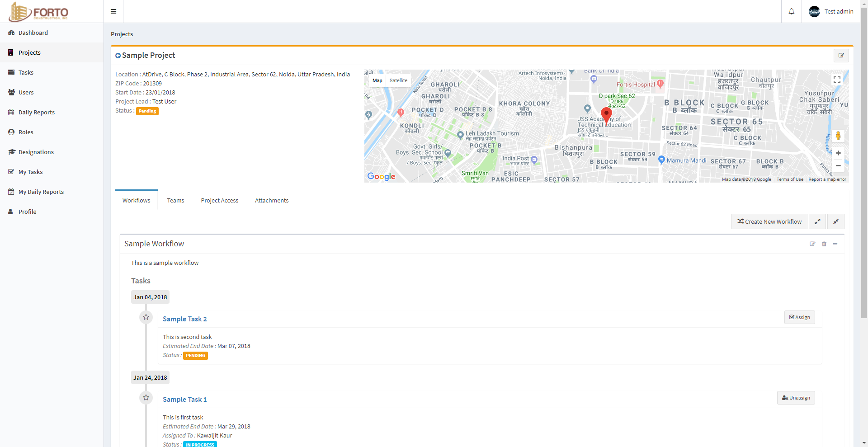The image size is (868, 447).
Task: Open the Sample Task 2 link
Action: point(184,319)
